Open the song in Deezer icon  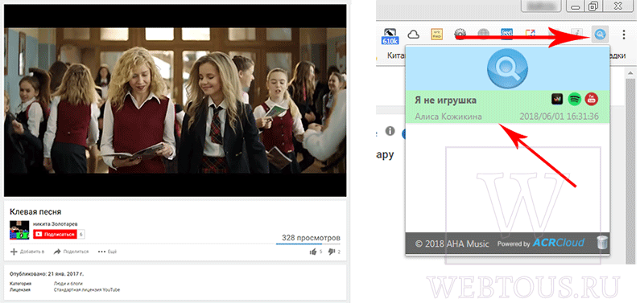click(557, 99)
